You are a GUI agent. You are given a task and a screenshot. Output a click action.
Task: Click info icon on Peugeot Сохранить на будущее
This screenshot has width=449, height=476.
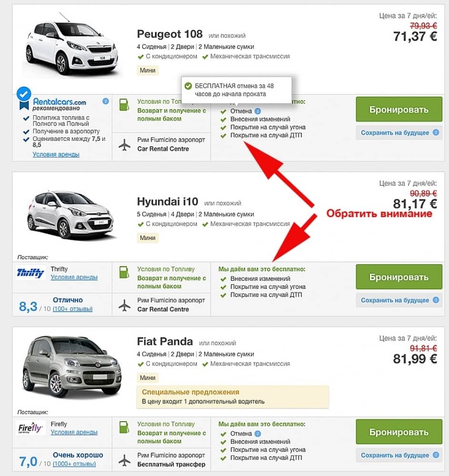pos(436,132)
